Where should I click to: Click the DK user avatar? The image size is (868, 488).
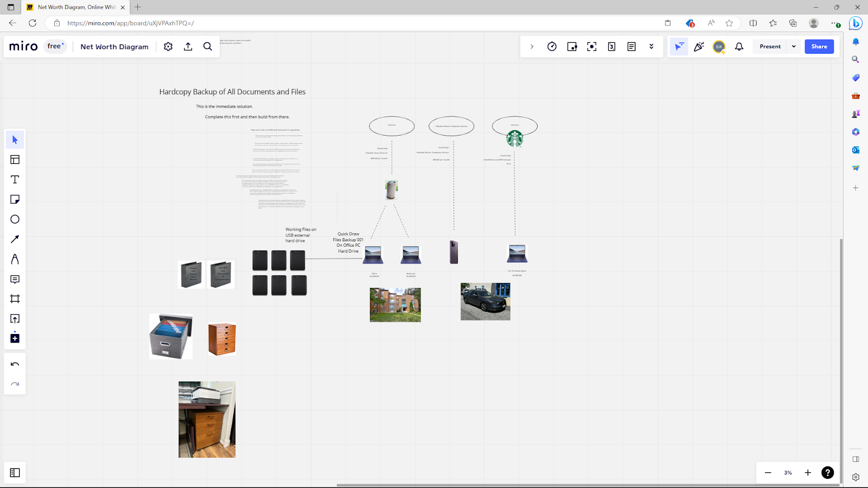point(719,47)
